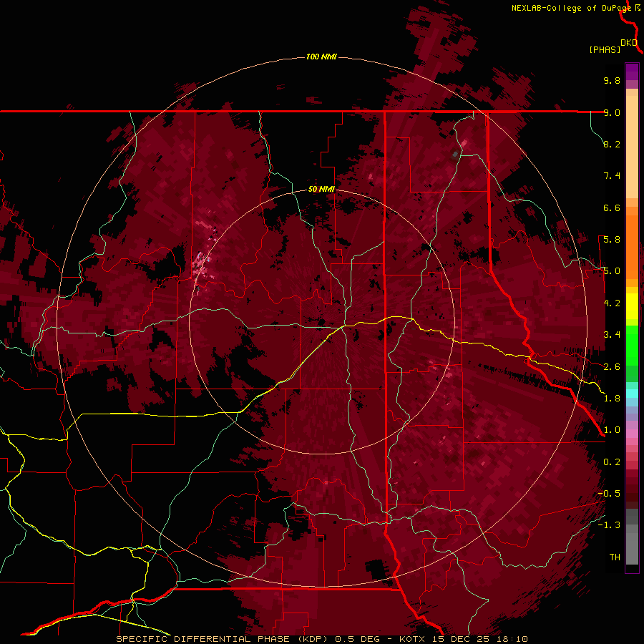Click the yellow segment of the color bar
The width and height of the screenshot is (644, 644).
click(632, 306)
